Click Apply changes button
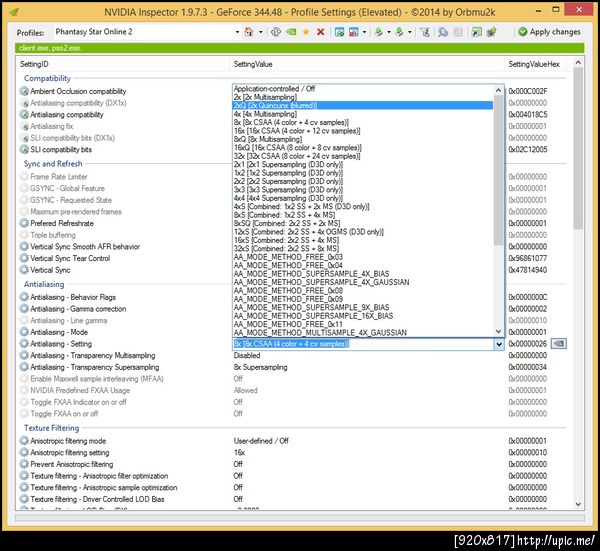Viewport: 600px width, 551px height. pyautogui.click(x=549, y=32)
